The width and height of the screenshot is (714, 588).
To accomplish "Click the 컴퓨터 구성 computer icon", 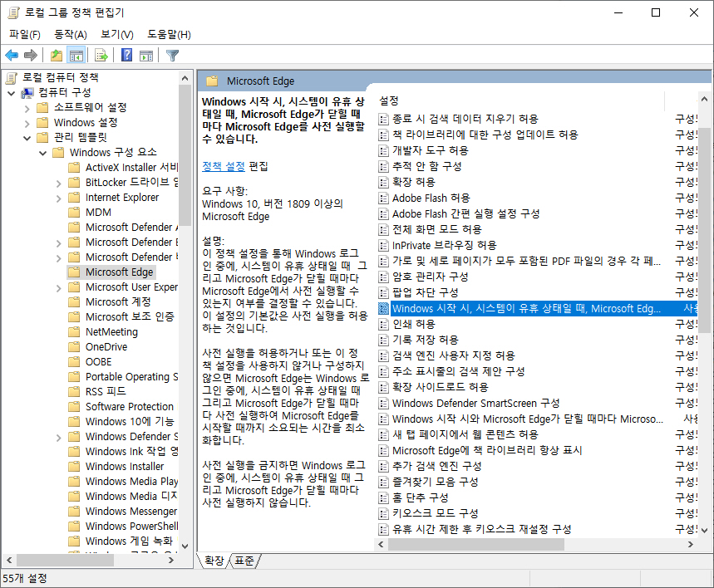I will pyautogui.click(x=27, y=93).
